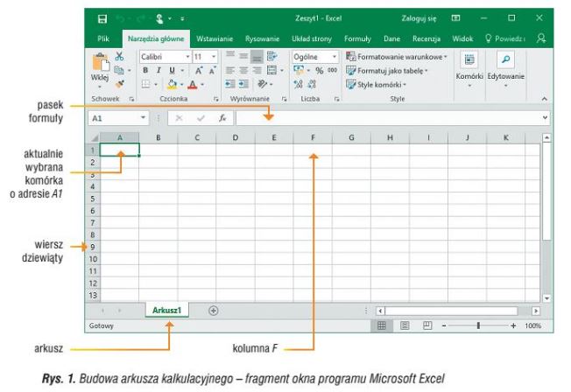This screenshot has width=571, height=392.
Task: Open the Edytowanie button
Action: 505,69
